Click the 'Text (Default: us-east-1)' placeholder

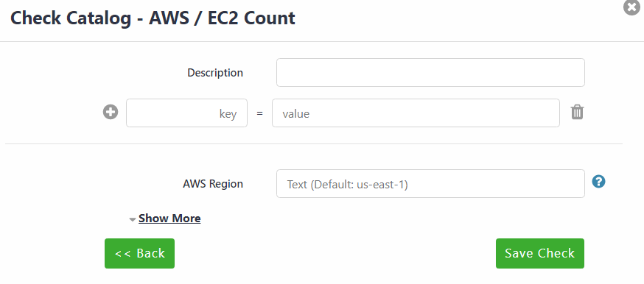pyautogui.click(x=348, y=185)
